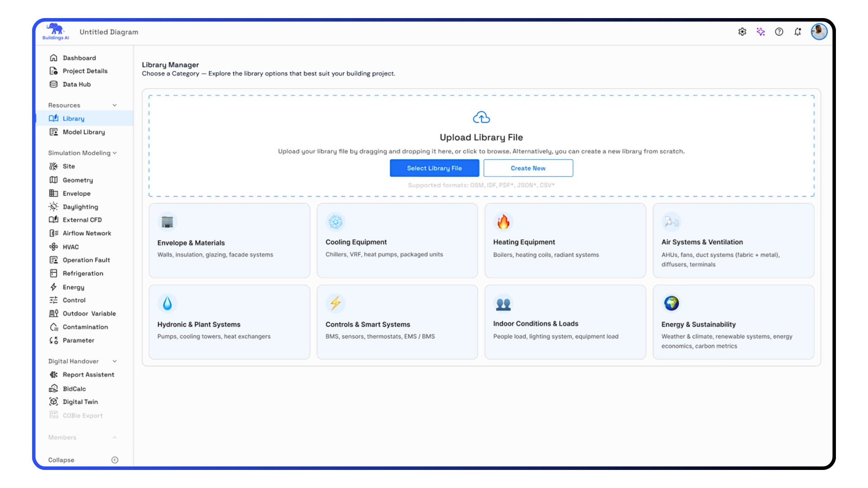Open the Energy & Sustainability category card
Viewport: 868px width, 488px height.
(x=733, y=322)
